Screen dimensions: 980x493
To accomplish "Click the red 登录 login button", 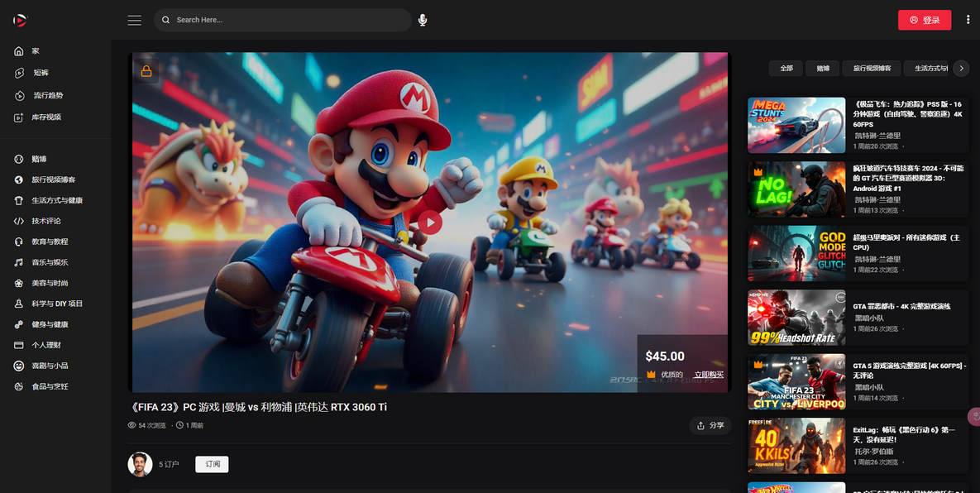I will [925, 20].
